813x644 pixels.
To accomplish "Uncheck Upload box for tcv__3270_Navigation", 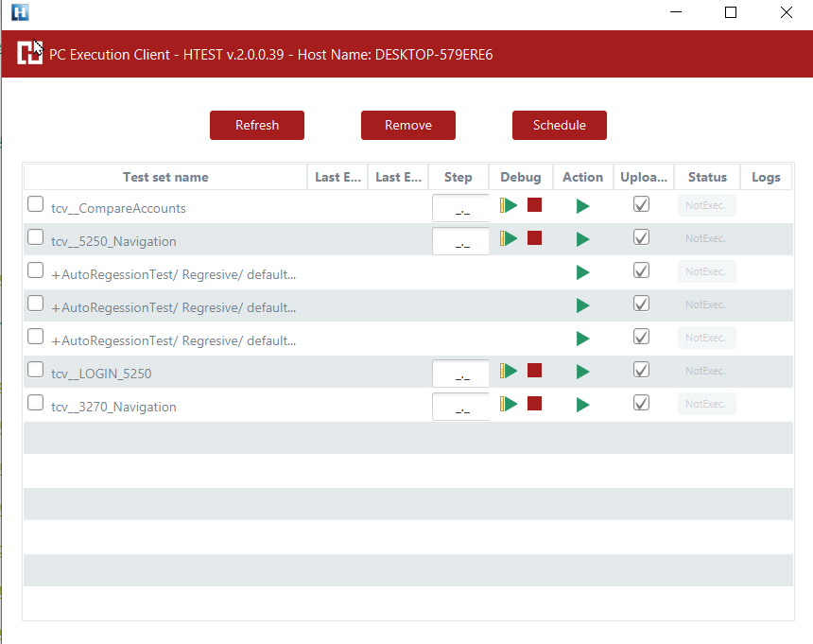I will (641, 403).
